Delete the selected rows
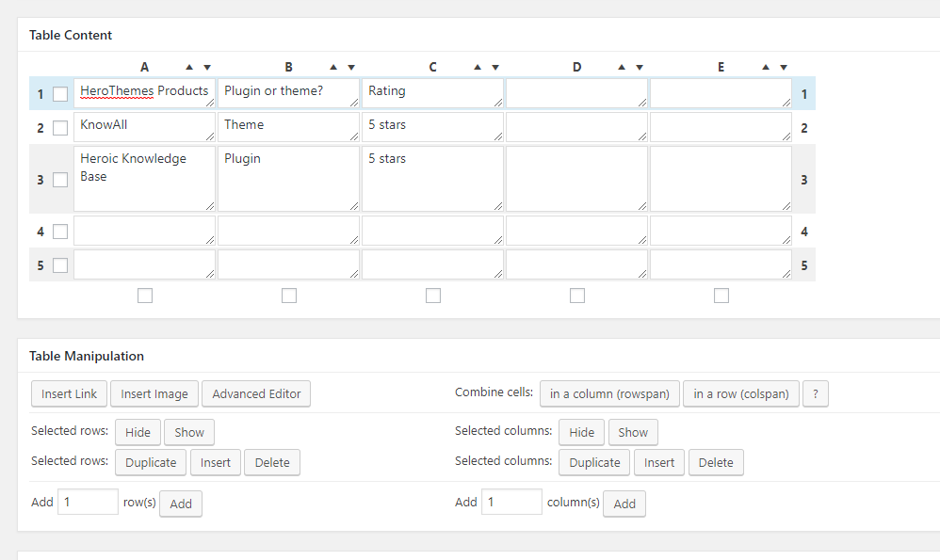Viewport: 940px width, 560px height. [272, 462]
